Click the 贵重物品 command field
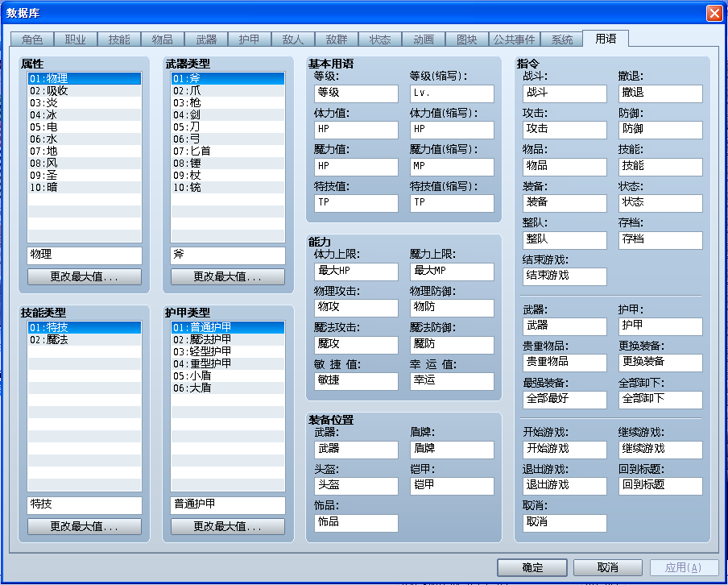 coord(565,363)
